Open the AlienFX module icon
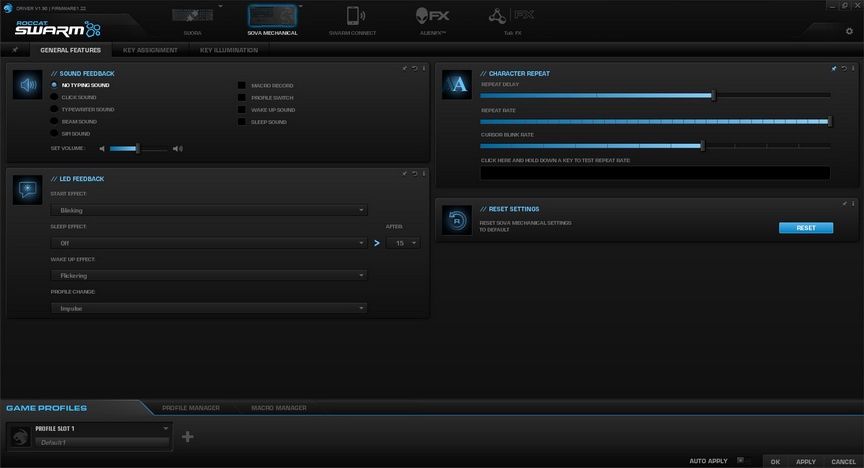This screenshot has height=468, width=864. [432, 15]
